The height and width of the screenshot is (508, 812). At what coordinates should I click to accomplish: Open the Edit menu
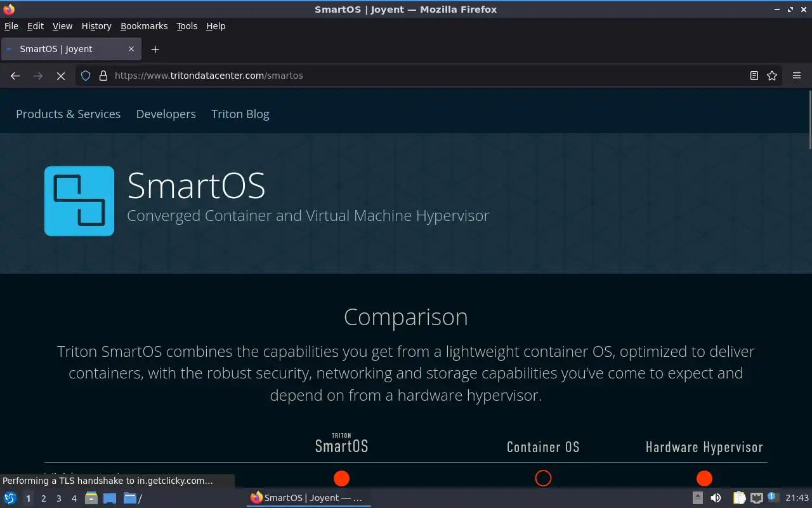tap(36, 26)
